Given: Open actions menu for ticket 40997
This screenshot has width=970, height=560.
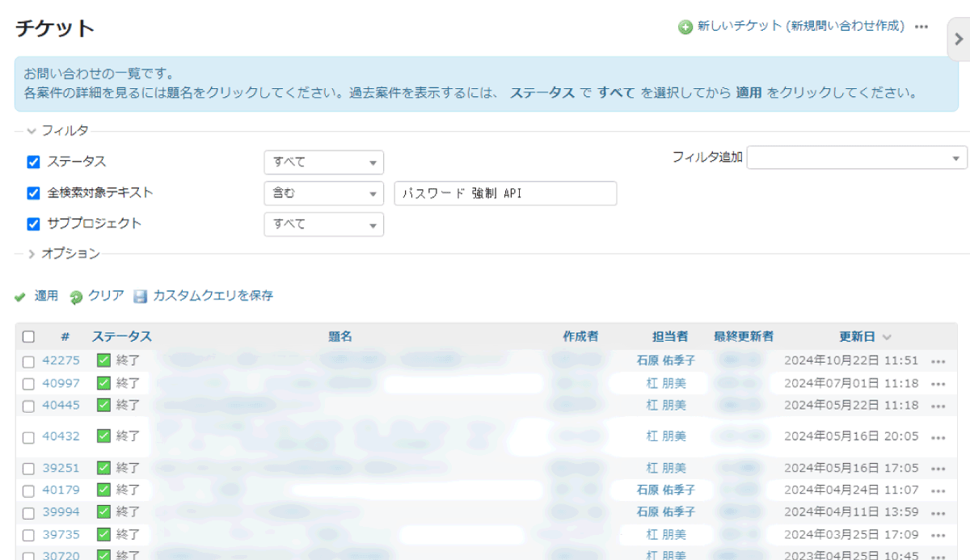Looking at the screenshot, I should pyautogui.click(x=938, y=385).
